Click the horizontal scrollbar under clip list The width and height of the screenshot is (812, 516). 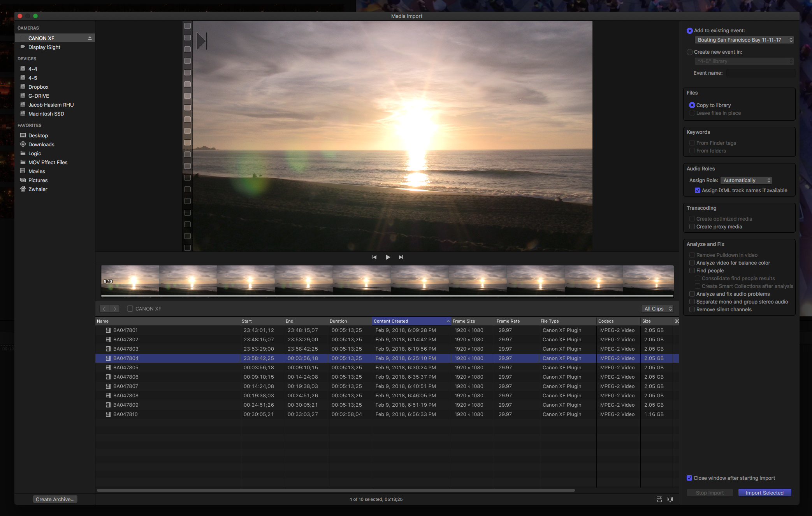(336, 490)
